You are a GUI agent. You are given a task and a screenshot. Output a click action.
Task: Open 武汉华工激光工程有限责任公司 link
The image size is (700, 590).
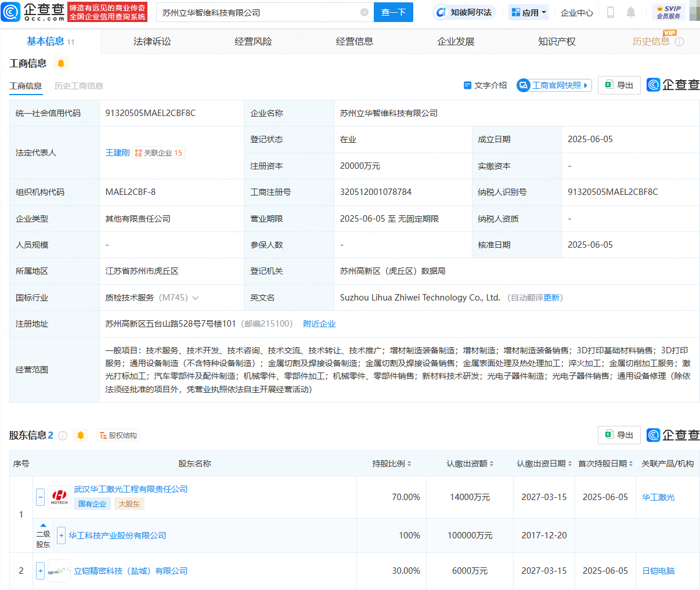point(131,489)
